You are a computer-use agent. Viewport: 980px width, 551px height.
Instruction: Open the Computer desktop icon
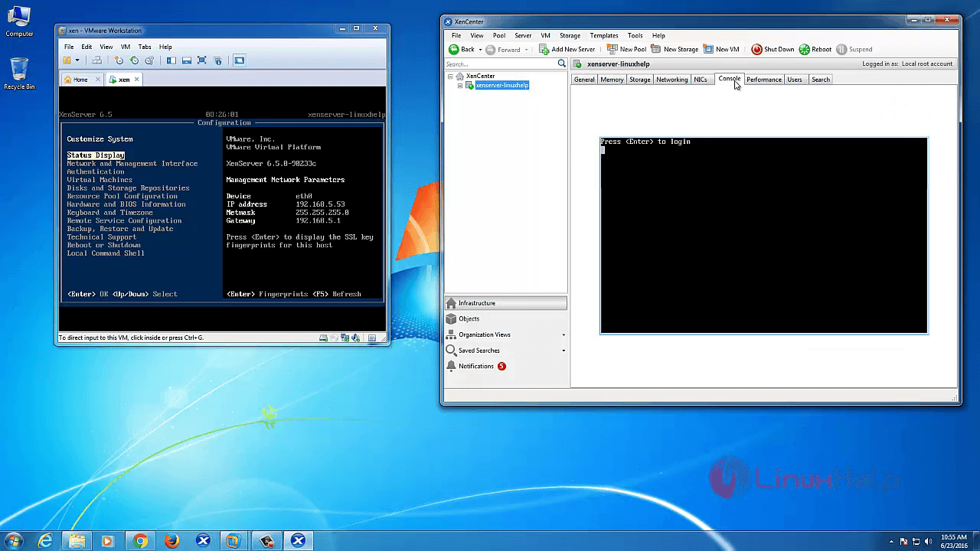pyautogui.click(x=19, y=22)
